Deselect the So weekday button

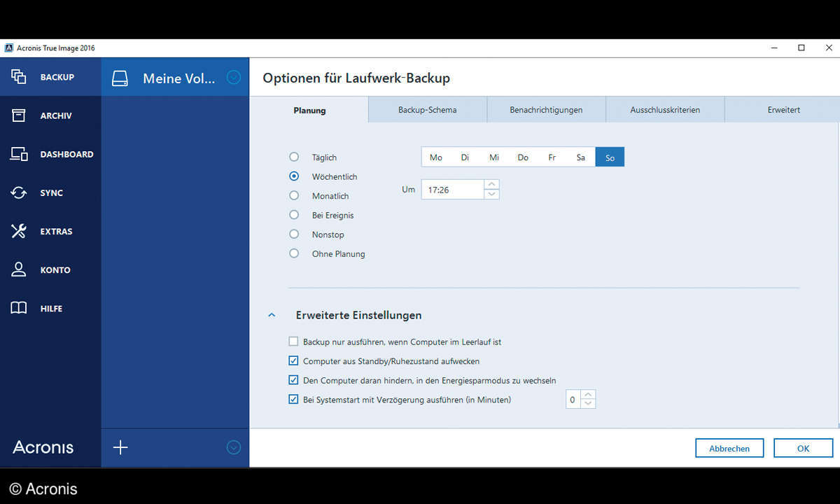(610, 157)
